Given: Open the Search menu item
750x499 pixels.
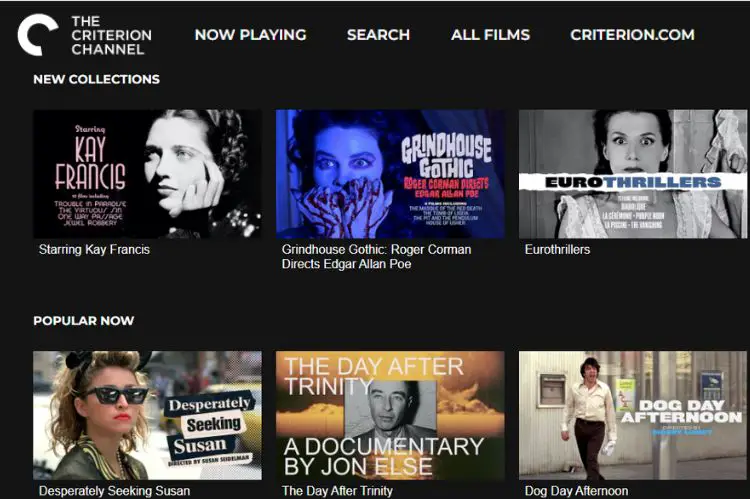Looking at the screenshot, I should (x=378, y=35).
